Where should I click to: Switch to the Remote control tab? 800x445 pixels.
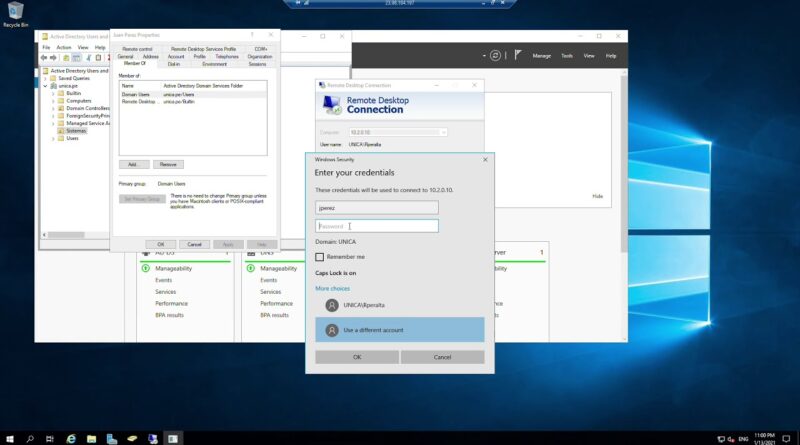(x=137, y=49)
